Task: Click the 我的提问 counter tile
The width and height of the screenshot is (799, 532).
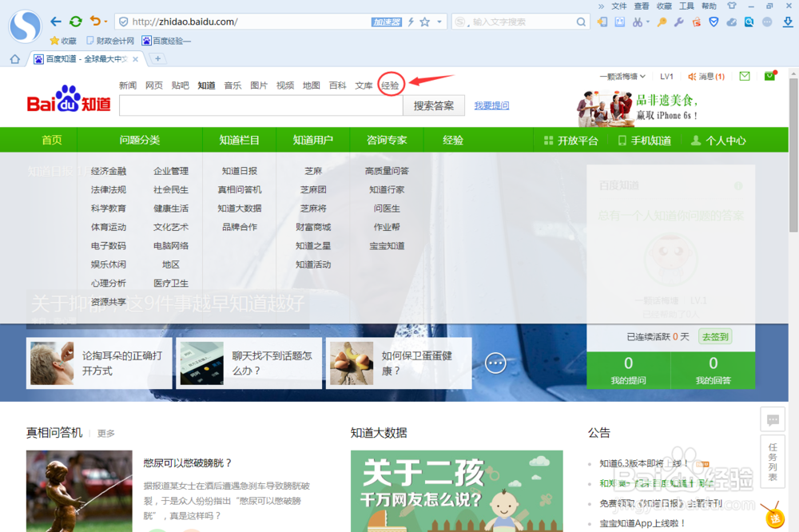Action: pyautogui.click(x=628, y=371)
